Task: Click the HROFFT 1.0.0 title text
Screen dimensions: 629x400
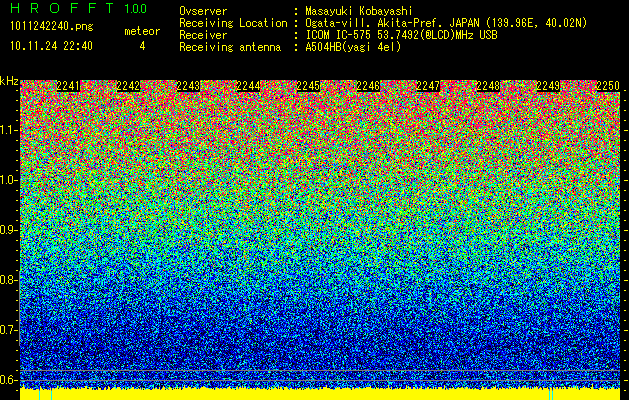Action: (x=79, y=8)
